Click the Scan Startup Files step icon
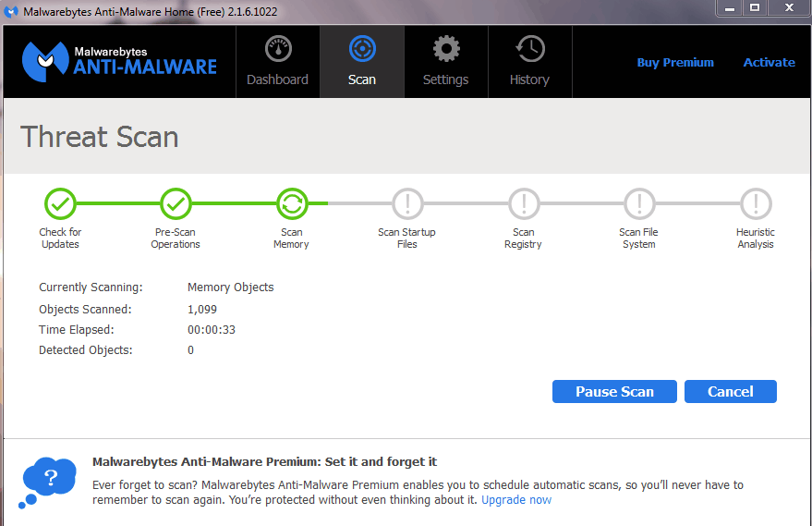Image resolution: width=812 pixels, height=526 pixels. click(407, 203)
